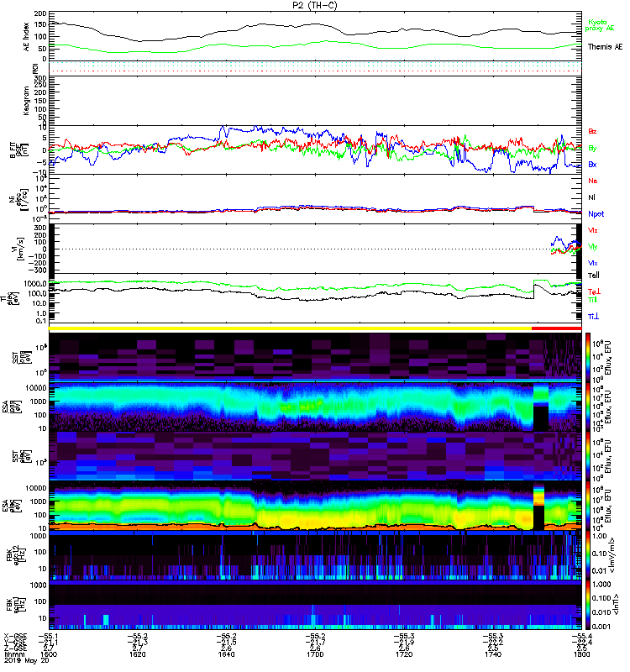Click the black data gap in ESA ions spectrogram
This screenshot has height=672, width=630.
pos(541,418)
